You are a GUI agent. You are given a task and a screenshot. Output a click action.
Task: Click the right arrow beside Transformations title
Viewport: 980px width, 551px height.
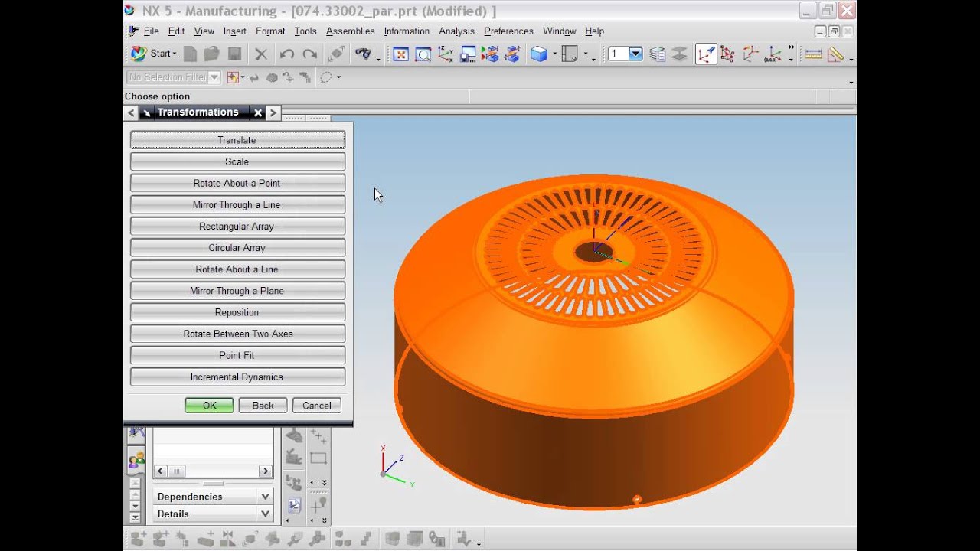click(x=273, y=112)
